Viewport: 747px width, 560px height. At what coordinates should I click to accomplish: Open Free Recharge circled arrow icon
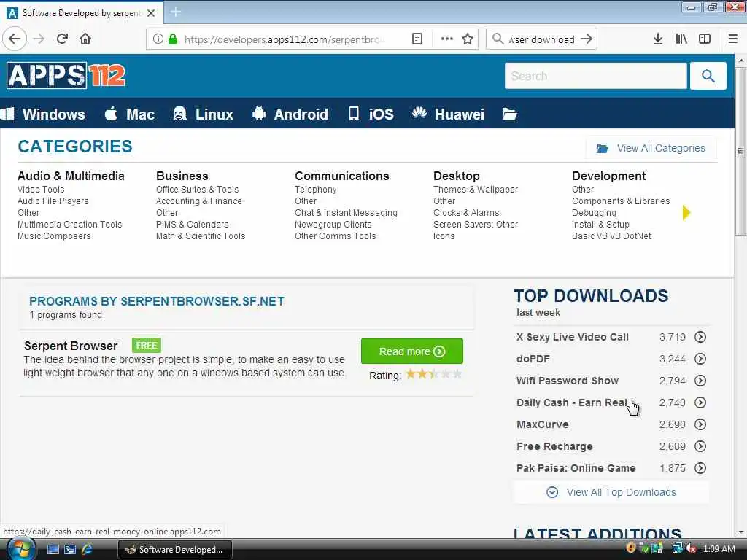[700, 446]
